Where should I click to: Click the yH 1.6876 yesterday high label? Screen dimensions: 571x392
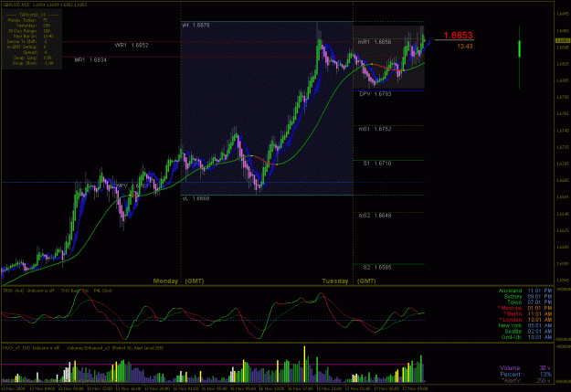click(x=196, y=26)
